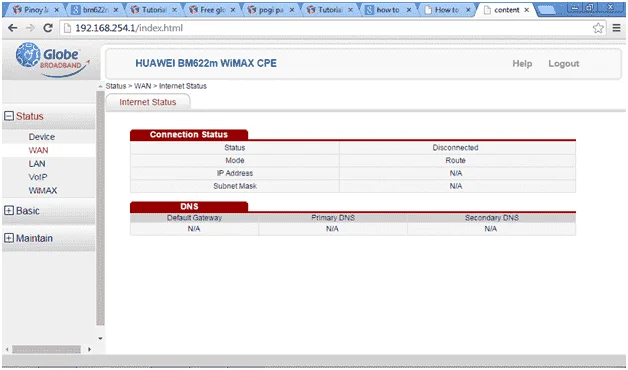Screen dimensions: 628x370
Task: Click the sidebar scroll-down arrow
Action: pos(100,338)
